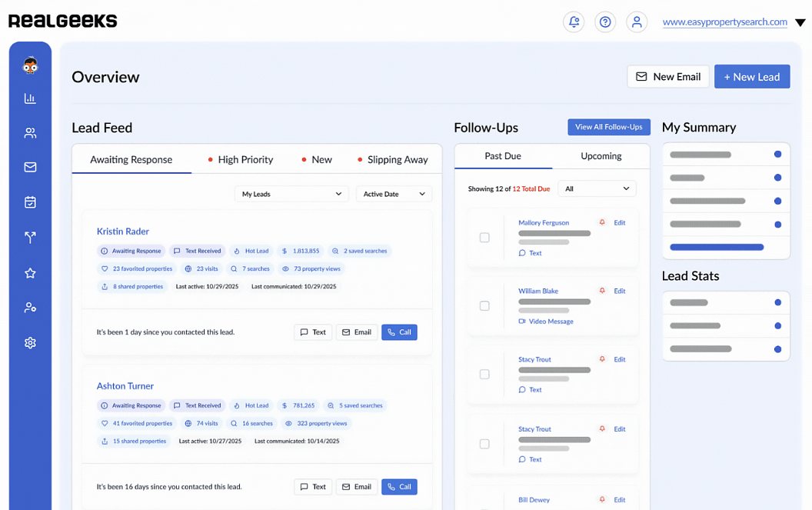Open the settings gear in sidebar

30,343
